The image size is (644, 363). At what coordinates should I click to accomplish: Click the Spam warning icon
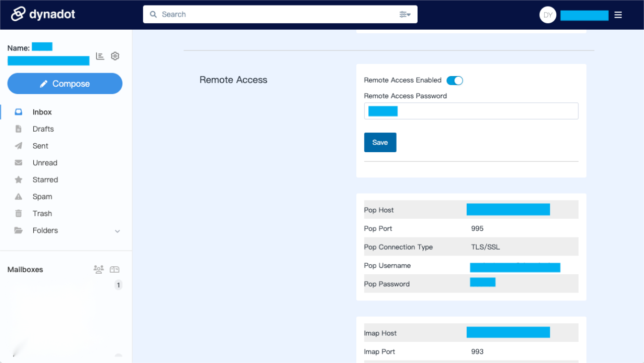[x=19, y=197]
